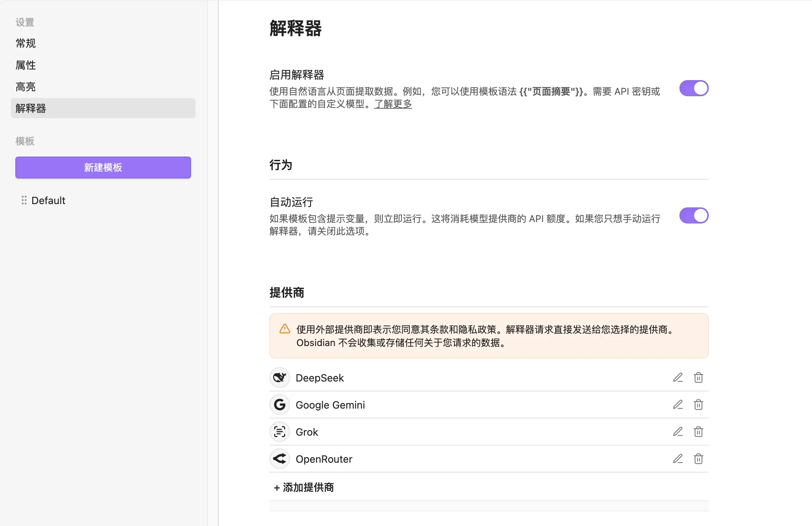The image size is (812, 526).
Task: Click the Grok trash icon
Action: tap(698, 432)
